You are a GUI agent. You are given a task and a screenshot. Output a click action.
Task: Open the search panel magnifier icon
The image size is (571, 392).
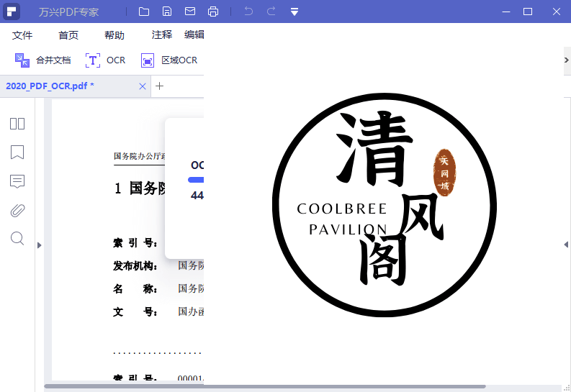point(17,239)
